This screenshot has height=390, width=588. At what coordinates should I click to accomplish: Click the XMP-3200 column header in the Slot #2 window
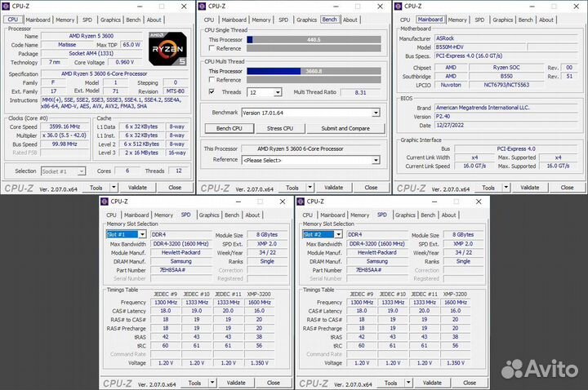[455, 294]
